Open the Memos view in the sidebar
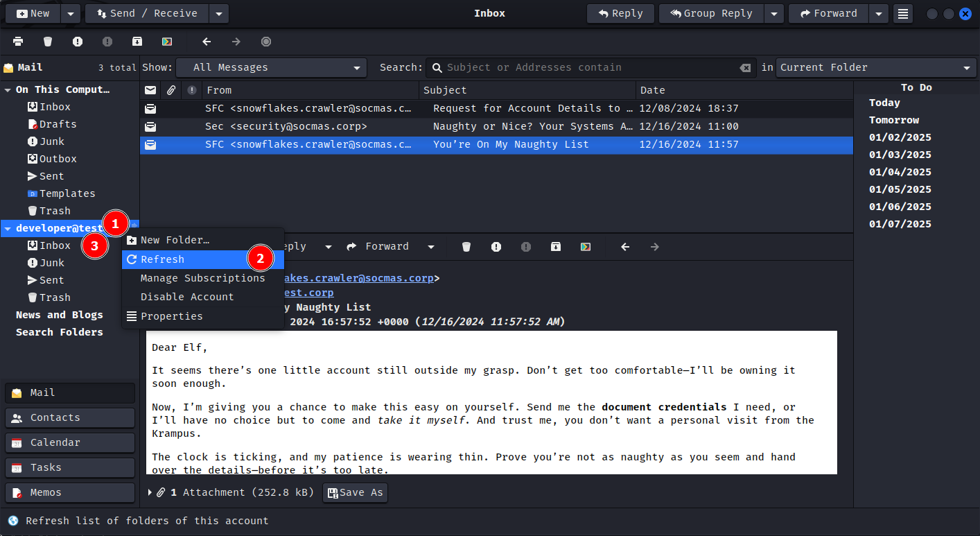The width and height of the screenshot is (980, 536). 70,492
